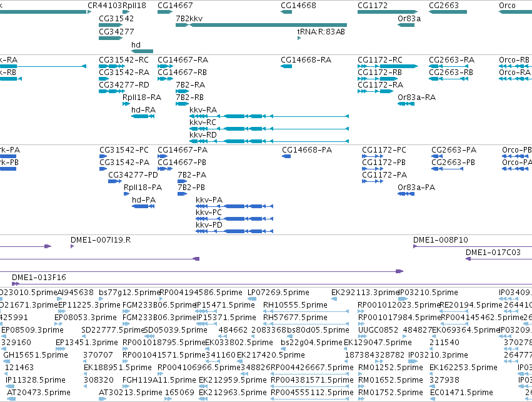Select EST IP03210.3prime
Screen dimensions: 532x402
pyautogui.click(x=413, y=361)
